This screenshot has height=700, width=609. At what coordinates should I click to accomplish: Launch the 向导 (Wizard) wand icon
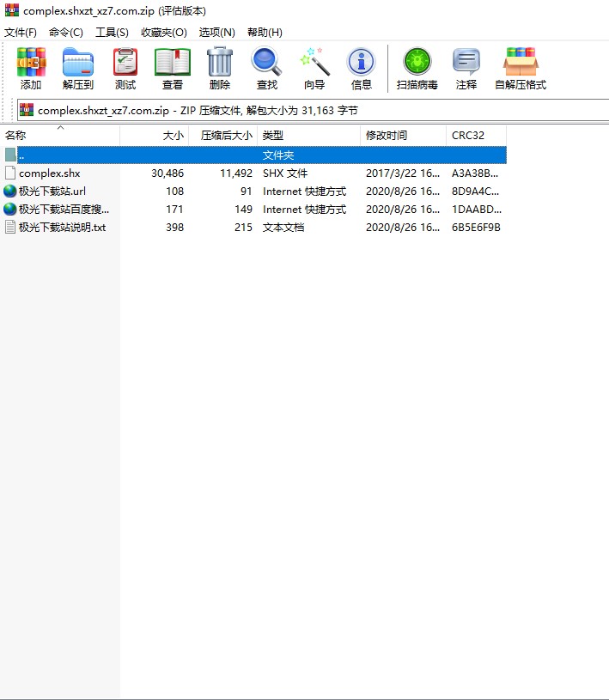click(x=314, y=69)
